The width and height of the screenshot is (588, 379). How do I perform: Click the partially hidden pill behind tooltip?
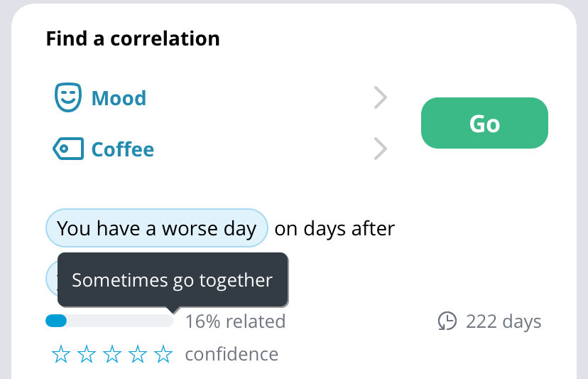pyautogui.click(x=52, y=278)
